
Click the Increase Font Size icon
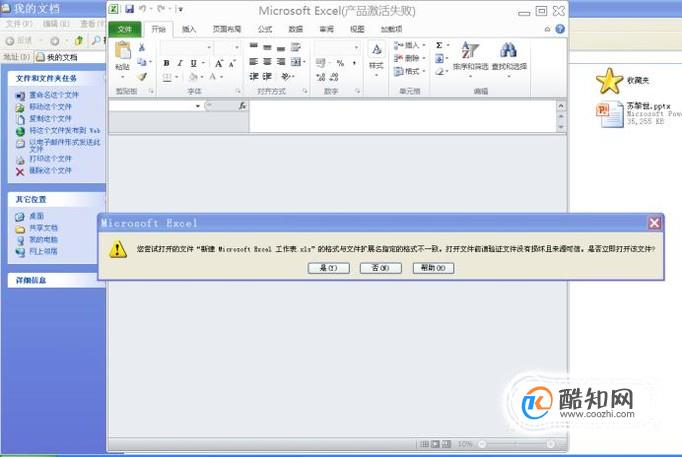(219, 63)
